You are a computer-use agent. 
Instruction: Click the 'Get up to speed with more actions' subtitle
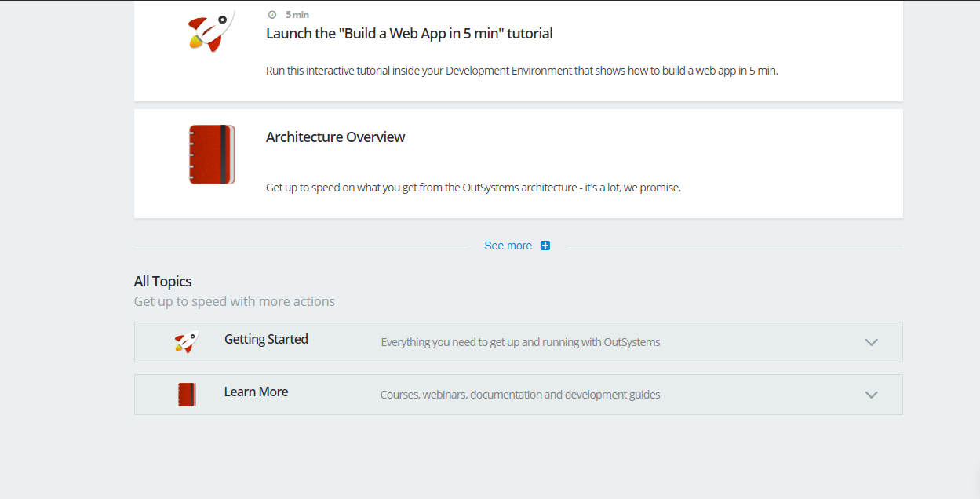click(x=234, y=302)
